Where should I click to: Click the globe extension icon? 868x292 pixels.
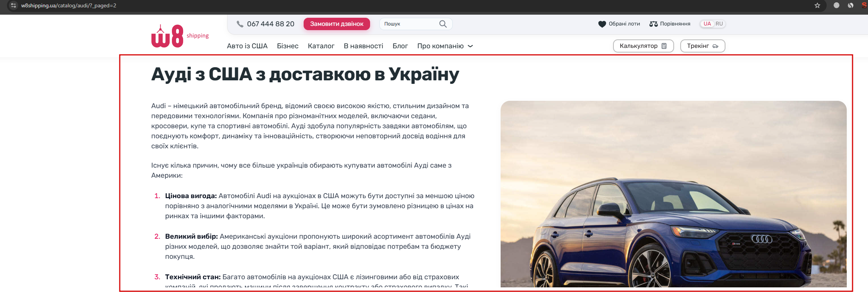pos(836,5)
